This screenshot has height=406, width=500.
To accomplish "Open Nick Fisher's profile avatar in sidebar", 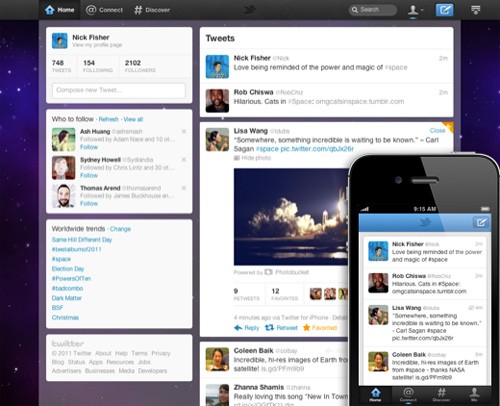I will coord(60,41).
